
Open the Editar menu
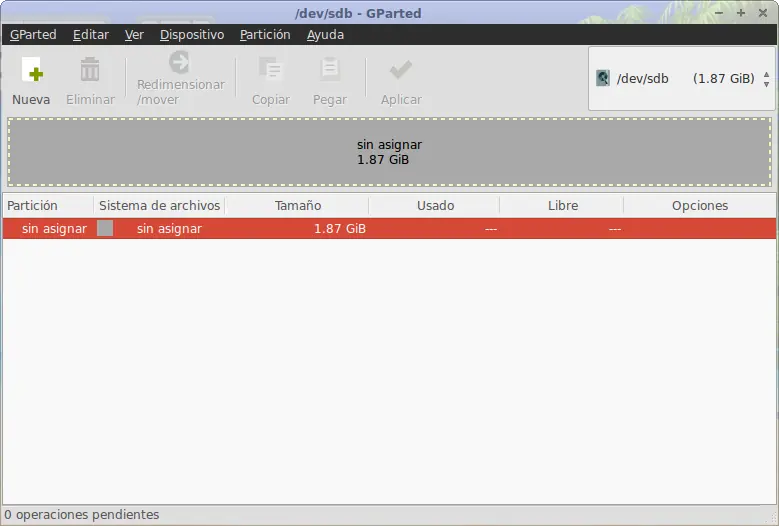tap(90, 35)
